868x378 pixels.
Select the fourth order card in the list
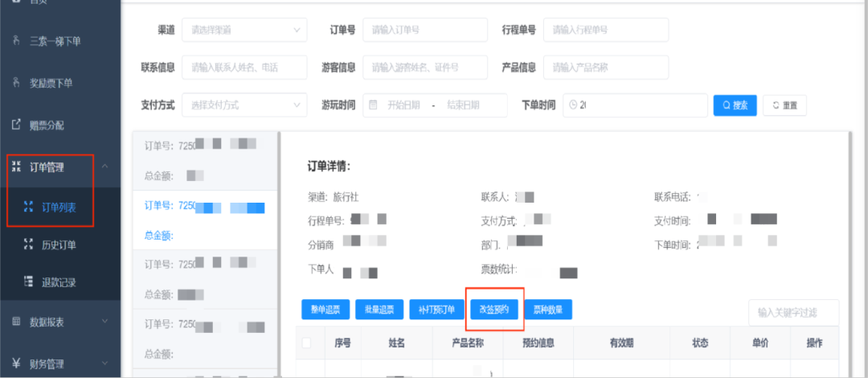pos(204,338)
